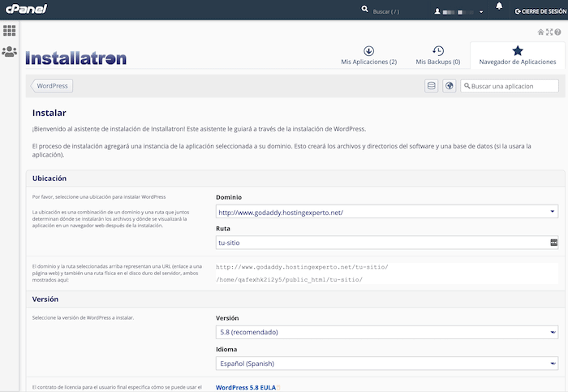Viewport: 568px width, 392px height.
Task: Click the Installatron logo
Action: (x=76, y=58)
